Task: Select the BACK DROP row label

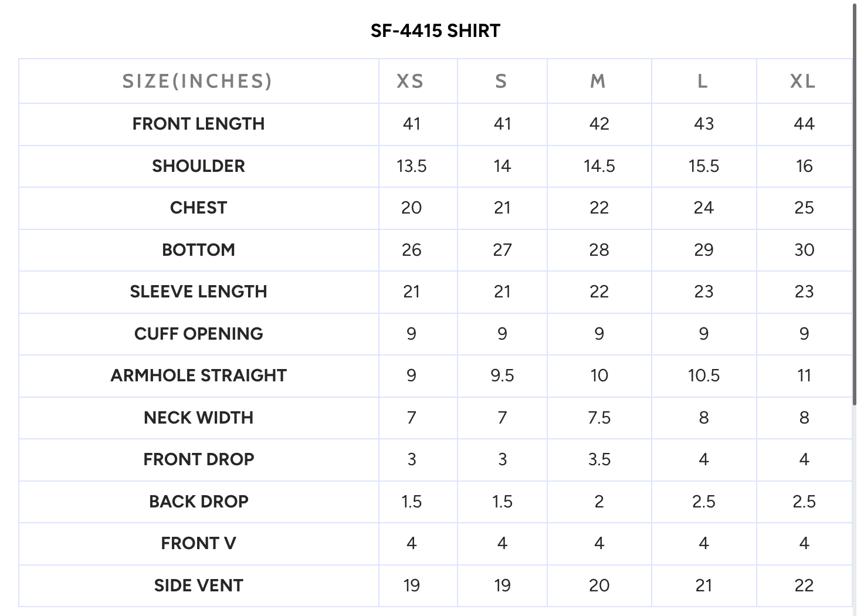Action: [x=198, y=502]
